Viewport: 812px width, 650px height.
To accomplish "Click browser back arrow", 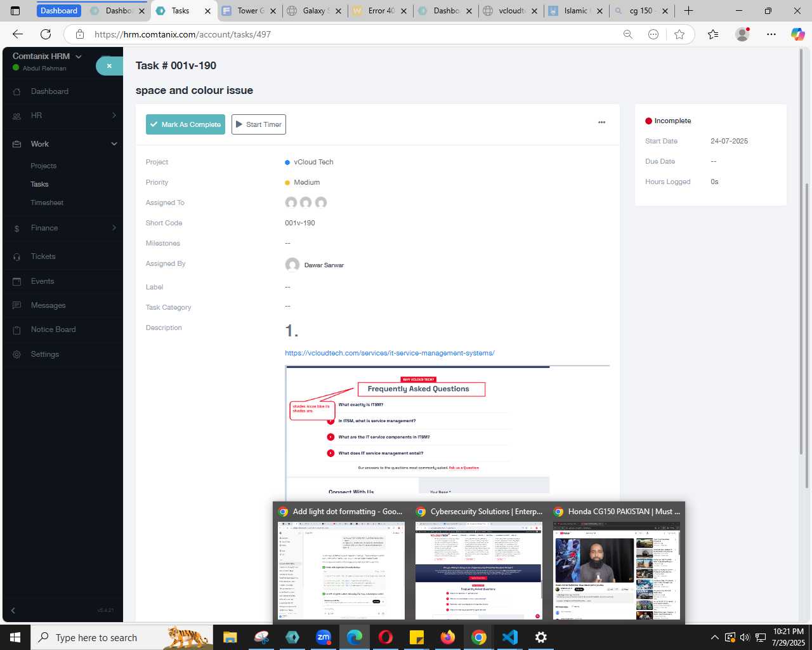I will click(18, 34).
